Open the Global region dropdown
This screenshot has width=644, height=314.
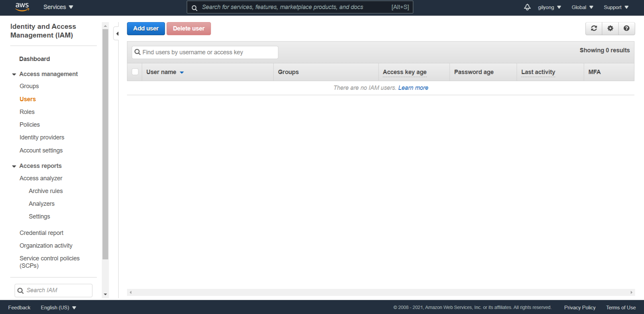coord(582,7)
